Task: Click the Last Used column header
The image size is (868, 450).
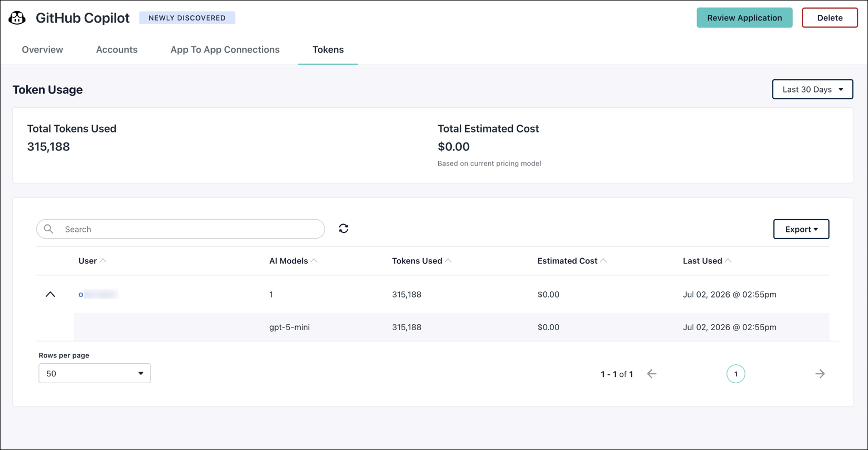Action: (x=702, y=261)
